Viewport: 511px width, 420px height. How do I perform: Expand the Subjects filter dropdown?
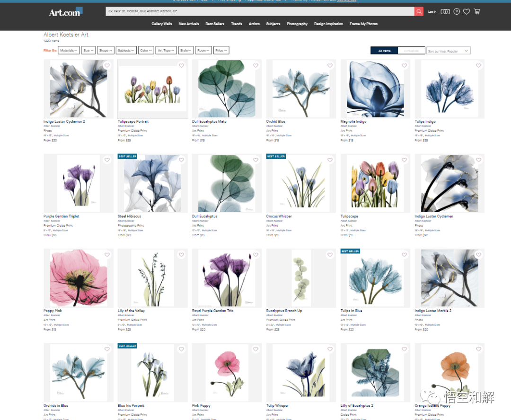(126, 50)
